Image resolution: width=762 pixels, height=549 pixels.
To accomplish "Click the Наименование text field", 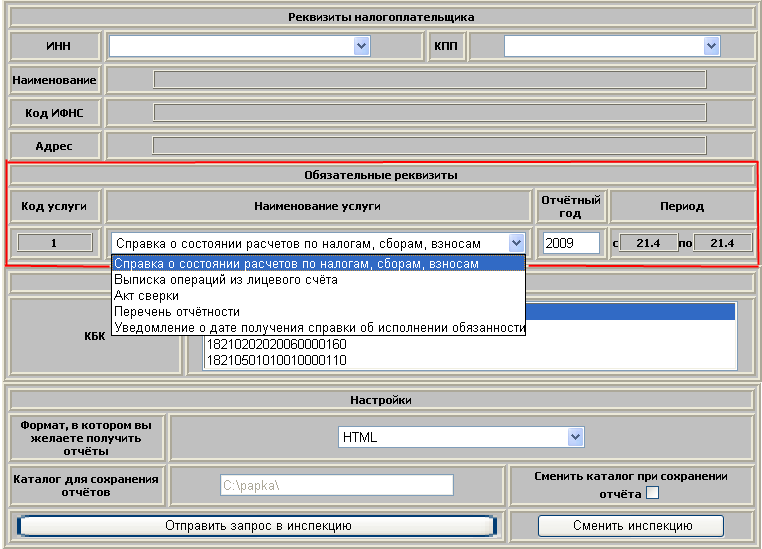I will [430, 80].
